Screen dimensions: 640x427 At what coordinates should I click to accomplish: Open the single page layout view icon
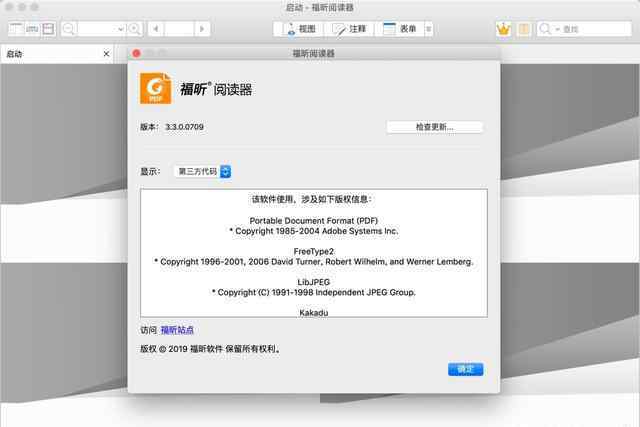[16, 29]
